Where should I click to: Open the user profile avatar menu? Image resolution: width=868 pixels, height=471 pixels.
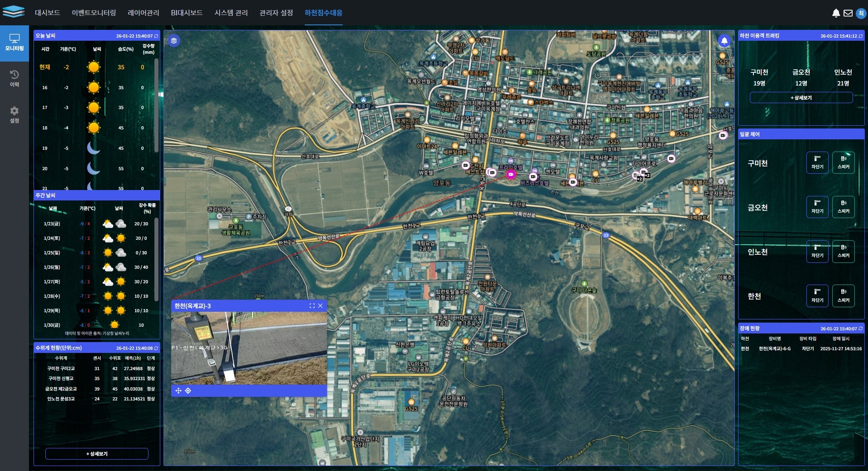861,13
